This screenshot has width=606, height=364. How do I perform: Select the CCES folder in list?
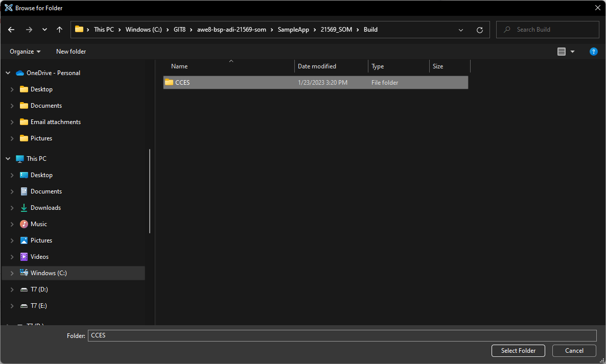pyautogui.click(x=182, y=82)
